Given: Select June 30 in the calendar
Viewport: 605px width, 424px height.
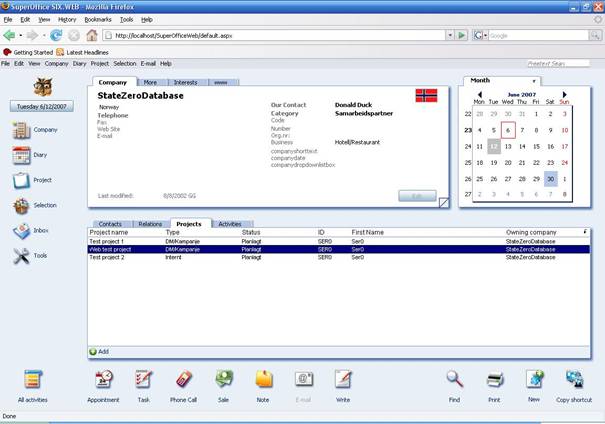Looking at the screenshot, I should pyautogui.click(x=551, y=179).
